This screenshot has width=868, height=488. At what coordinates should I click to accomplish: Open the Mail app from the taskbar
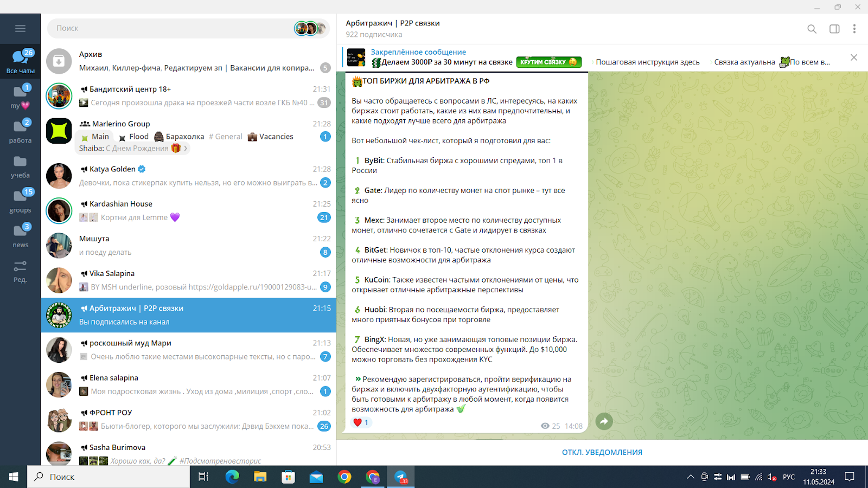pos(316,477)
